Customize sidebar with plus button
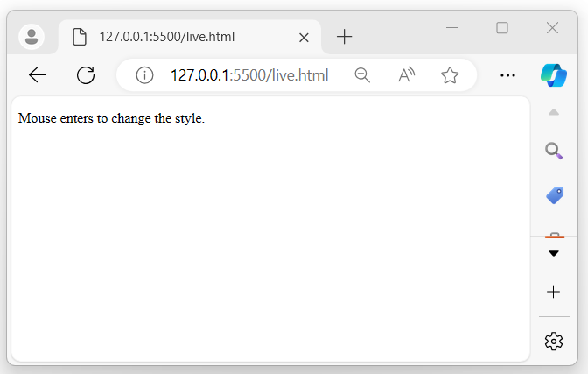Image resolution: width=588 pixels, height=374 pixels. click(x=554, y=292)
